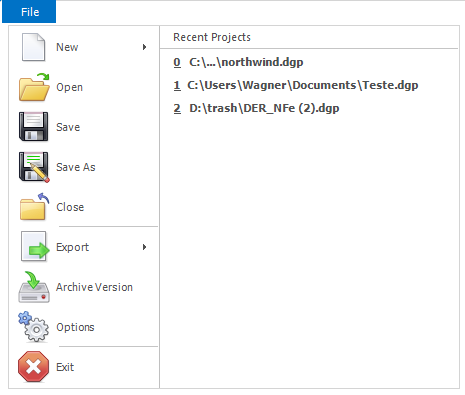Click the floppy disk Save icon
The image size is (465, 395).
pyautogui.click(x=33, y=127)
